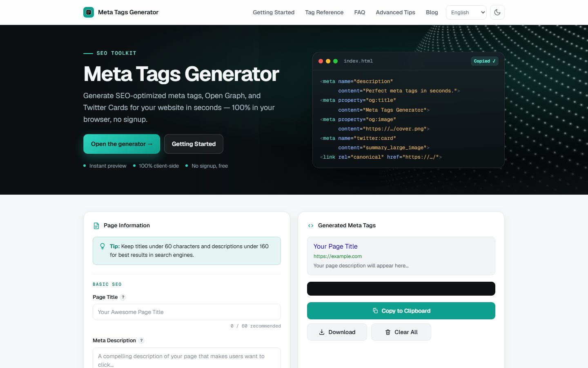Click Open the generator button
The width and height of the screenshot is (588, 368).
(122, 144)
